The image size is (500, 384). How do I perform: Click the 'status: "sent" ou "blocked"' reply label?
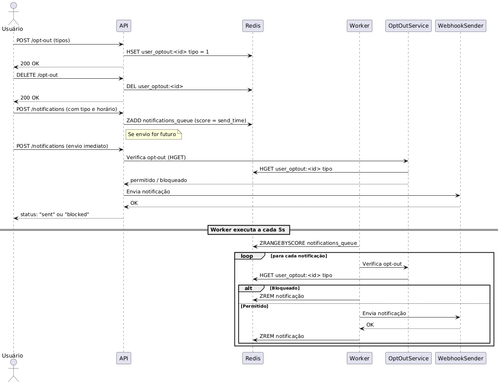coord(55,214)
